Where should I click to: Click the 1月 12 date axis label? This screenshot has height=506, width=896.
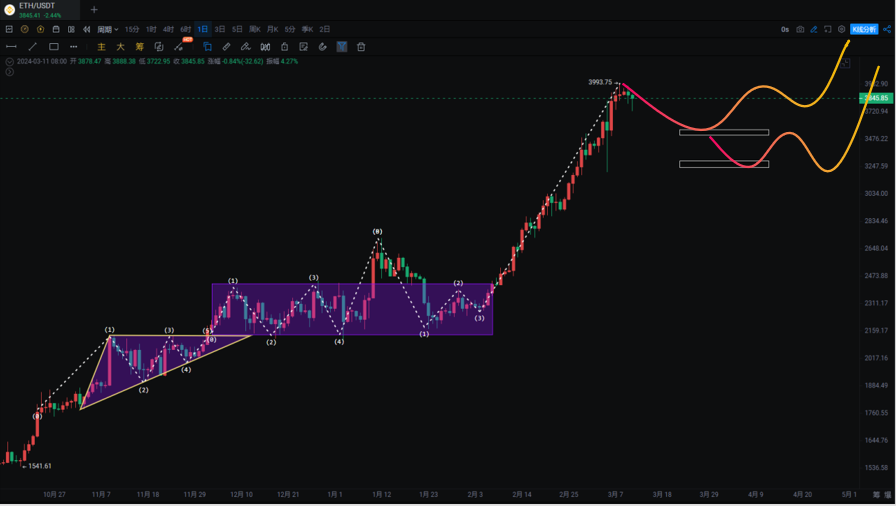[x=382, y=495]
